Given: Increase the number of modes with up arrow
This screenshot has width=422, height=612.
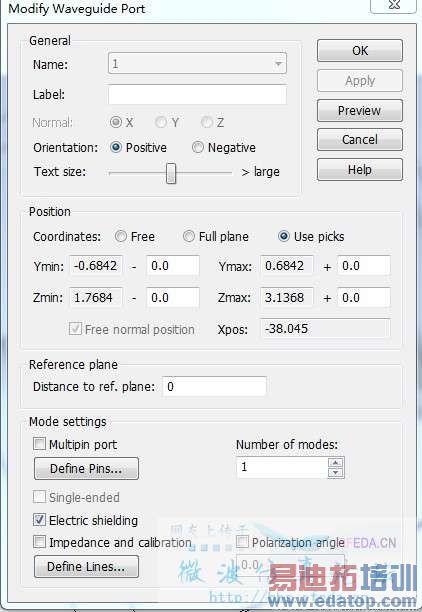Looking at the screenshot, I should (336, 463).
